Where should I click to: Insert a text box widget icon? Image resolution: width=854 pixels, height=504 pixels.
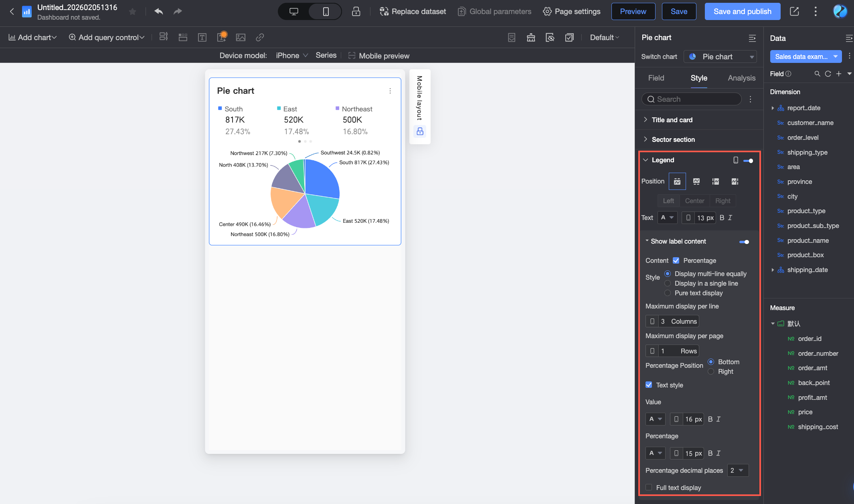pos(202,38)
